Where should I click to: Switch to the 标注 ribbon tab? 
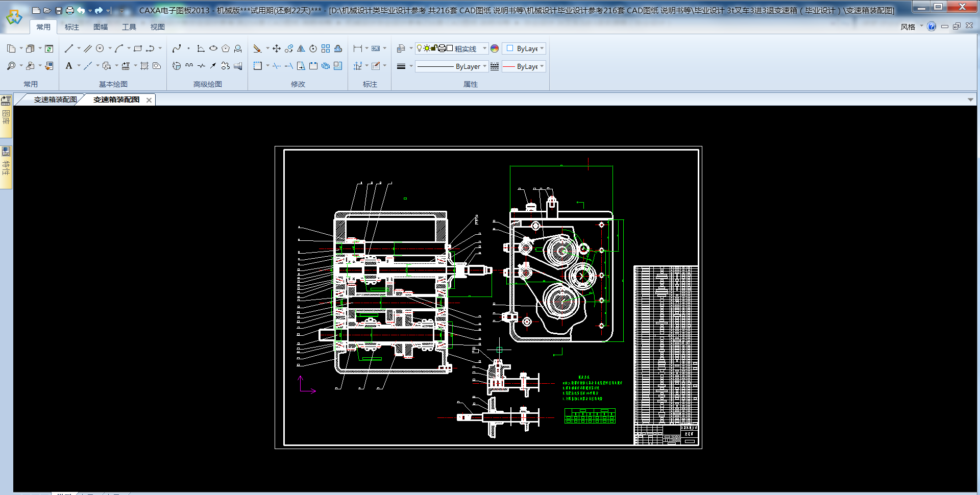click(72, 27)
